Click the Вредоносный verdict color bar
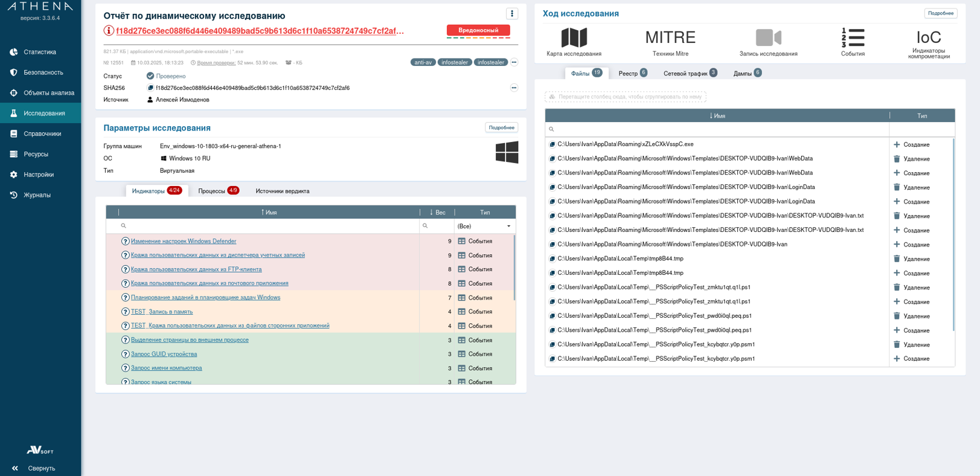 click(x=478, y=37)
